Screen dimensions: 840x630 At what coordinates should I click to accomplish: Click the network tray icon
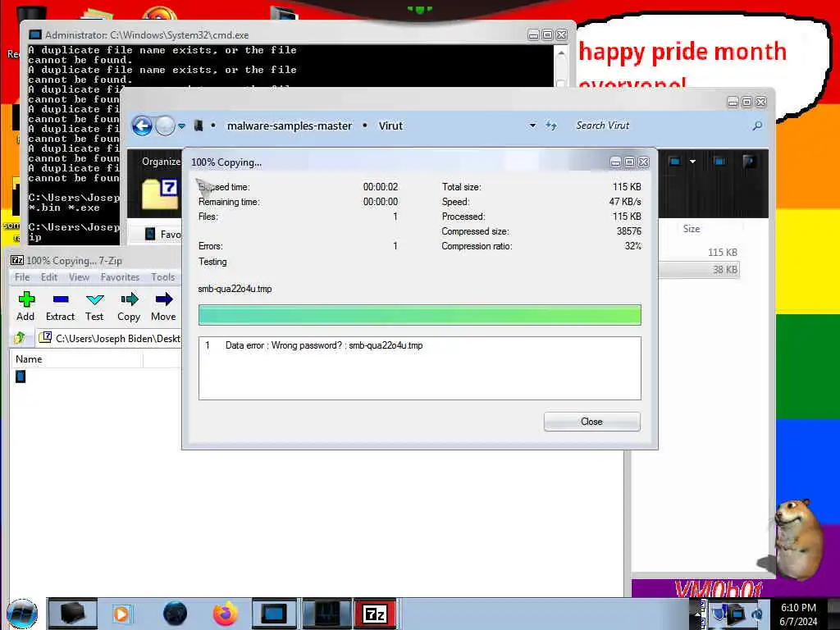coord(737,614)
